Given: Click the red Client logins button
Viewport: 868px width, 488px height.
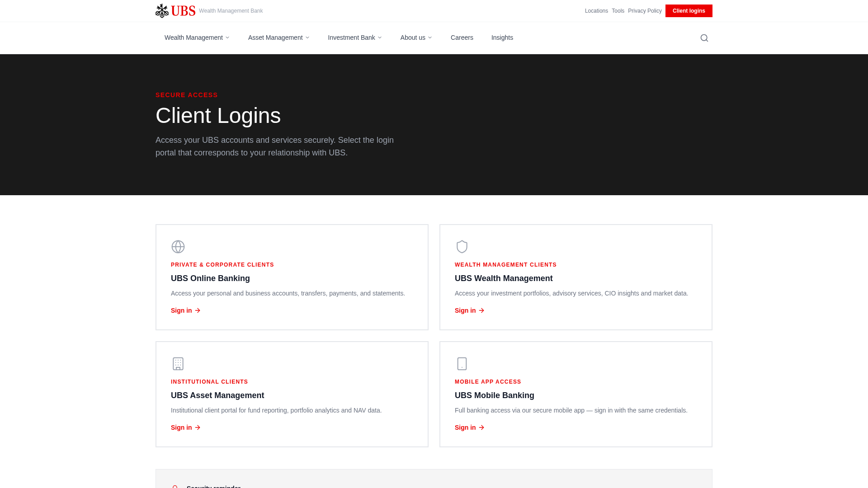Looking at the screenshot, I should point(689,11).
